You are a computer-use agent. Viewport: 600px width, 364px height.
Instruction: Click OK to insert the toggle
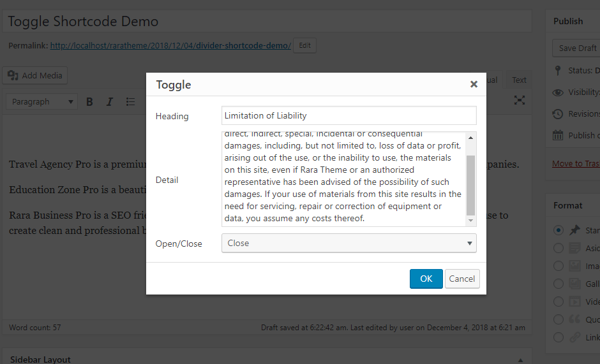pyautogui.click(x=426, y=279)
